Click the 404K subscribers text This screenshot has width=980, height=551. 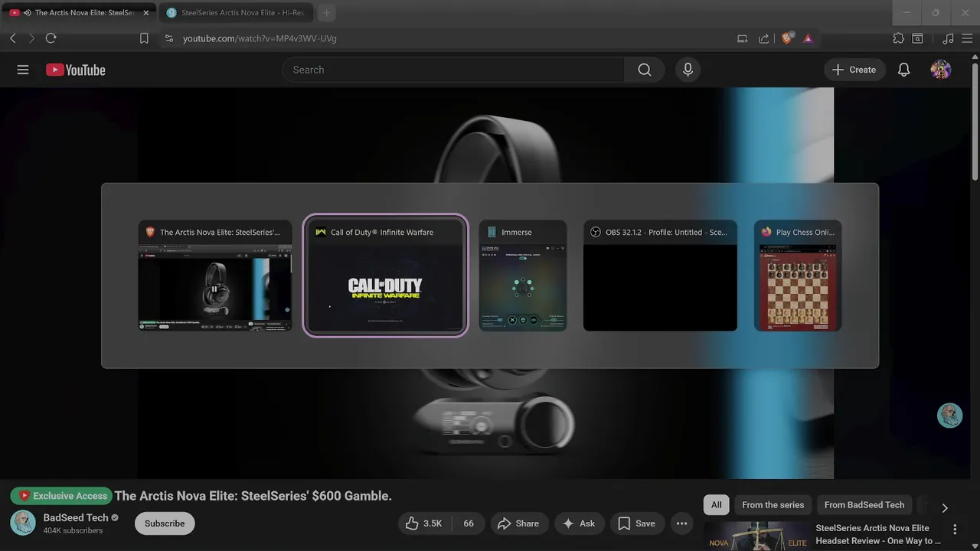pyautogui.click(x=73, y=530)
